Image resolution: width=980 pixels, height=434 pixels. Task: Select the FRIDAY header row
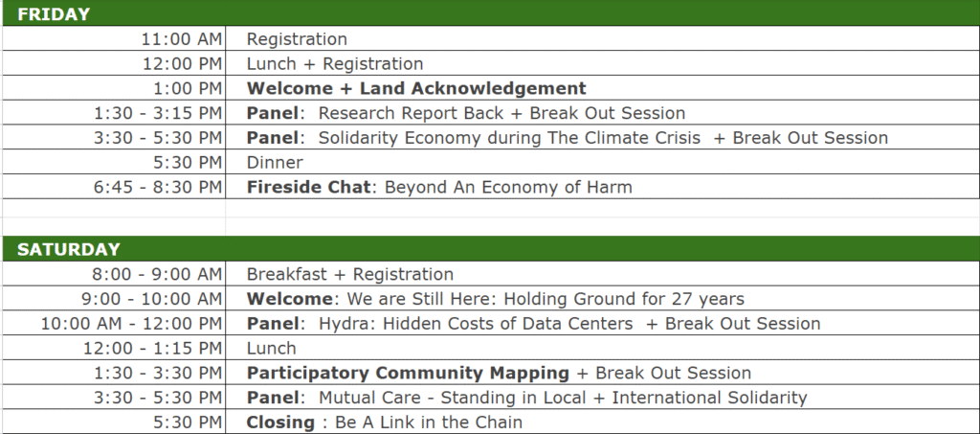[490, 13]
